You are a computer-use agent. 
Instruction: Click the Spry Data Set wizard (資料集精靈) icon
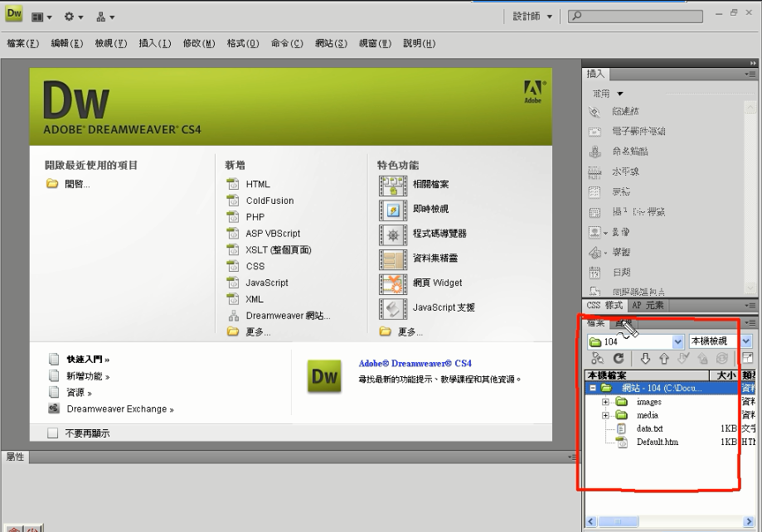[x=393, y=260]
